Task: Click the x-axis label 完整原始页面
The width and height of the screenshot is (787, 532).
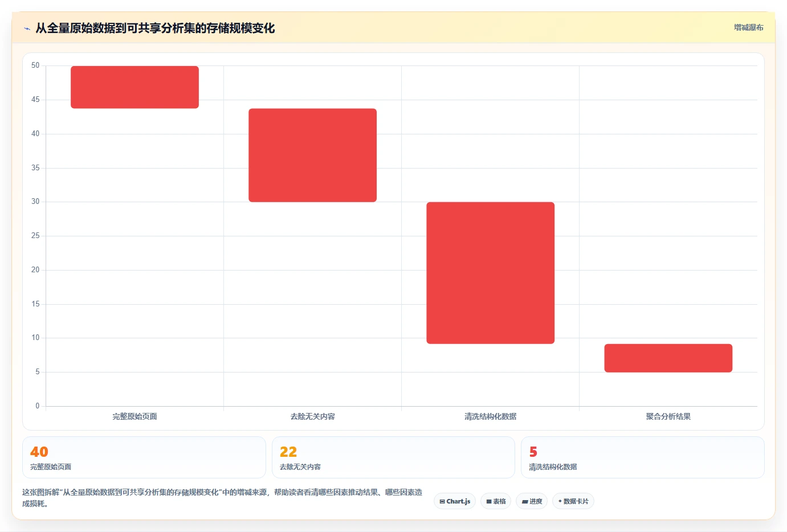Action: 134,416
